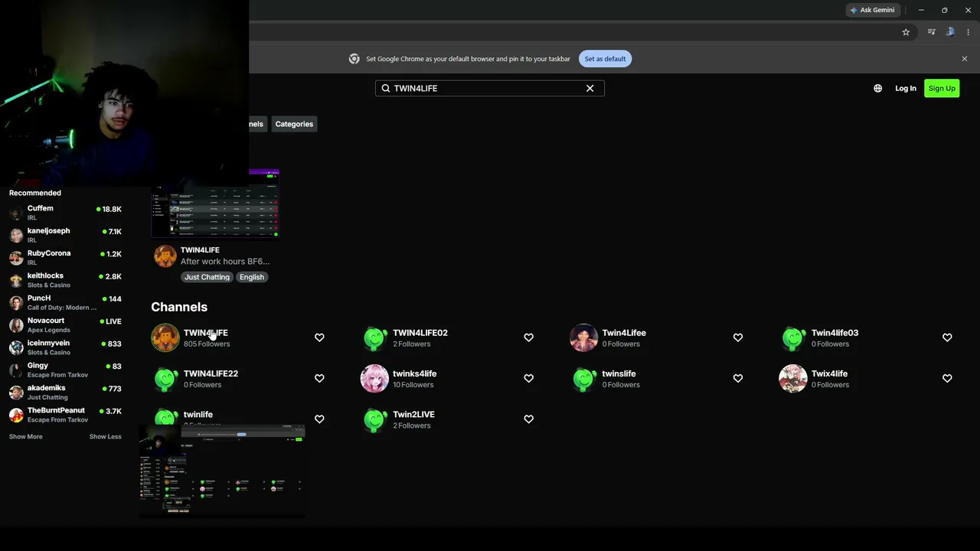Screen dimensions: 980x551
Task: Collapse the list with Show Less
Action: tap(106, 437)
